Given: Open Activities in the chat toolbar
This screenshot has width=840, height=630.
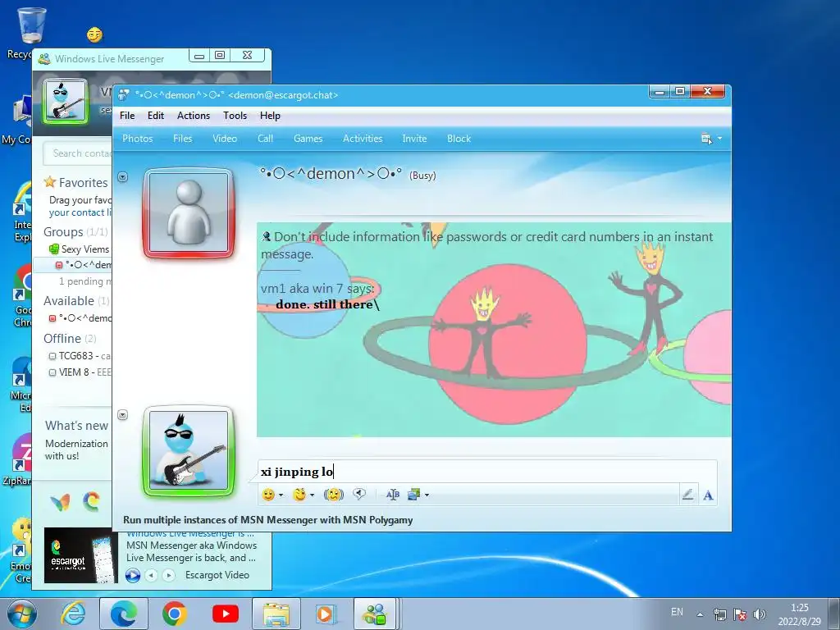Looking at the screenshot, I should click(363, 139).
